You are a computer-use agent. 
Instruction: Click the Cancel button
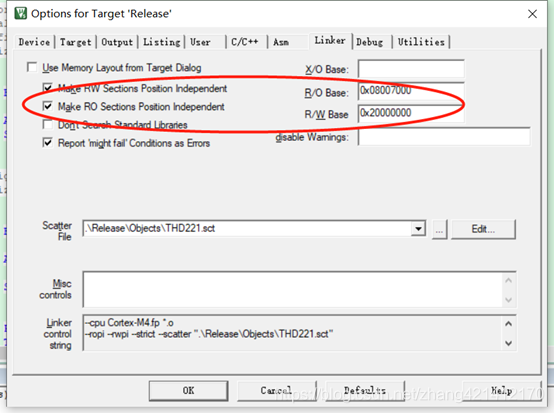click(x=276, y=390)
